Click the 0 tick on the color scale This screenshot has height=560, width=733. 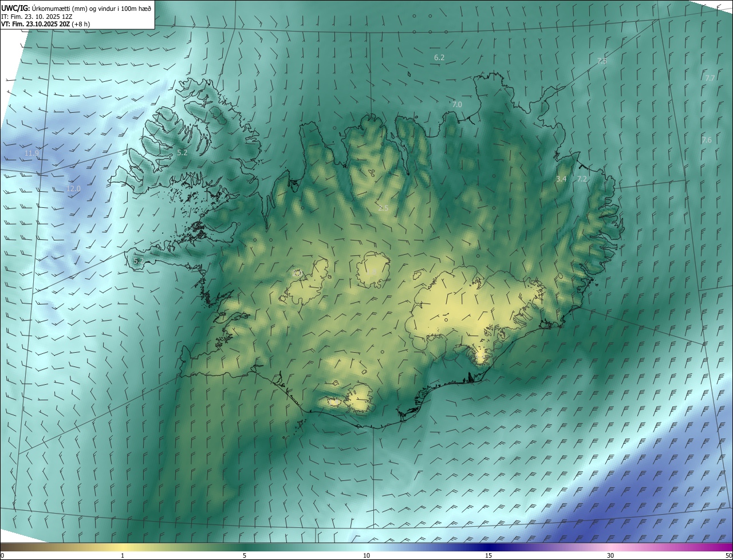2,556
